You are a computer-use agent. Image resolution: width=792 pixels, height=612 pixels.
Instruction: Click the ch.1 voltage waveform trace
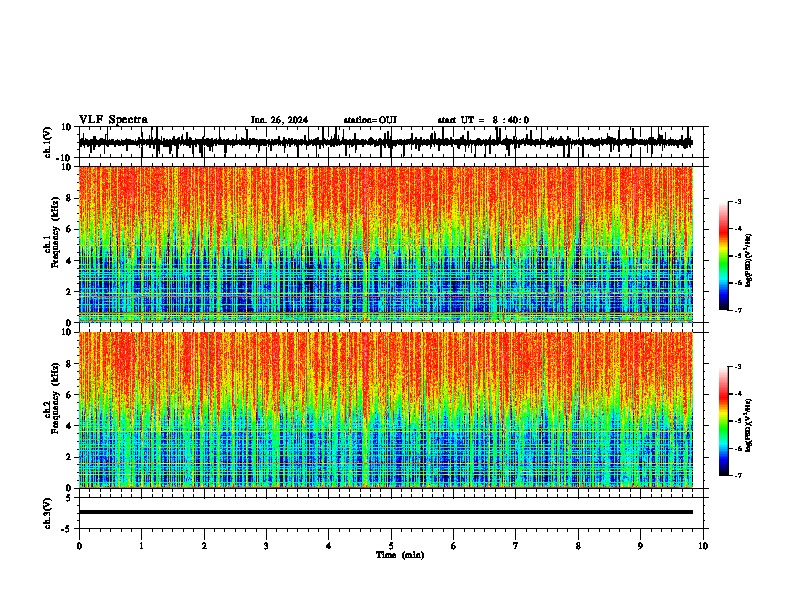point(385,143)
